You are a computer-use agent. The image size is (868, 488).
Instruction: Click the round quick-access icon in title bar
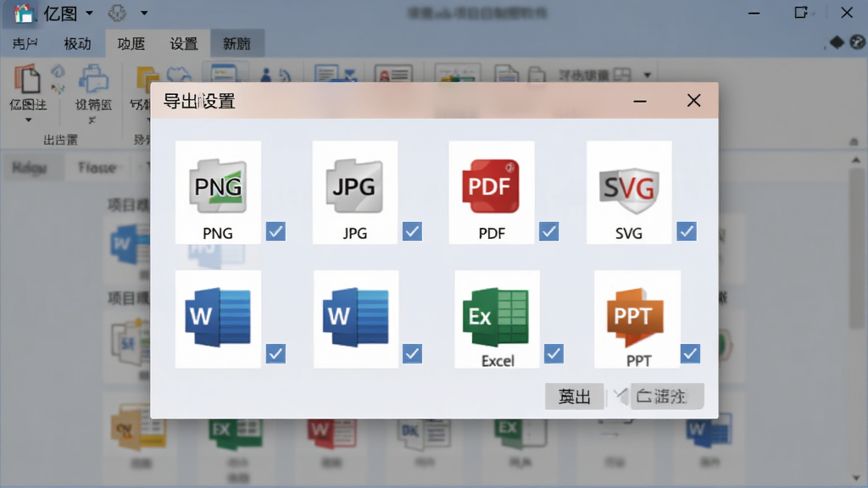[117, 13]
